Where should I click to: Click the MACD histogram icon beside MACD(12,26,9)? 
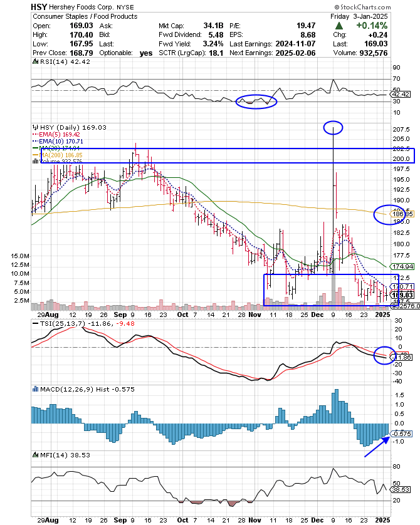click(36, 389)
